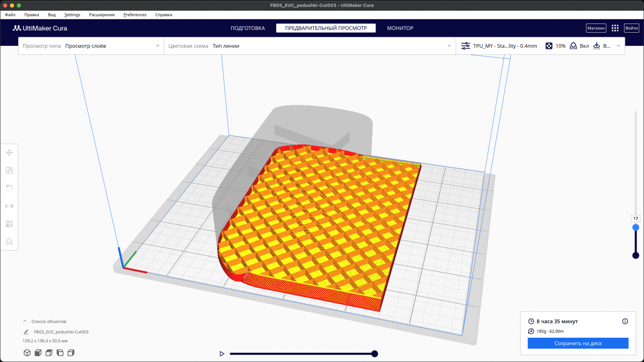This screenshot has height=362, width=644.
Task: Select the Move tool in left toolbar
Action: [9, 153]
